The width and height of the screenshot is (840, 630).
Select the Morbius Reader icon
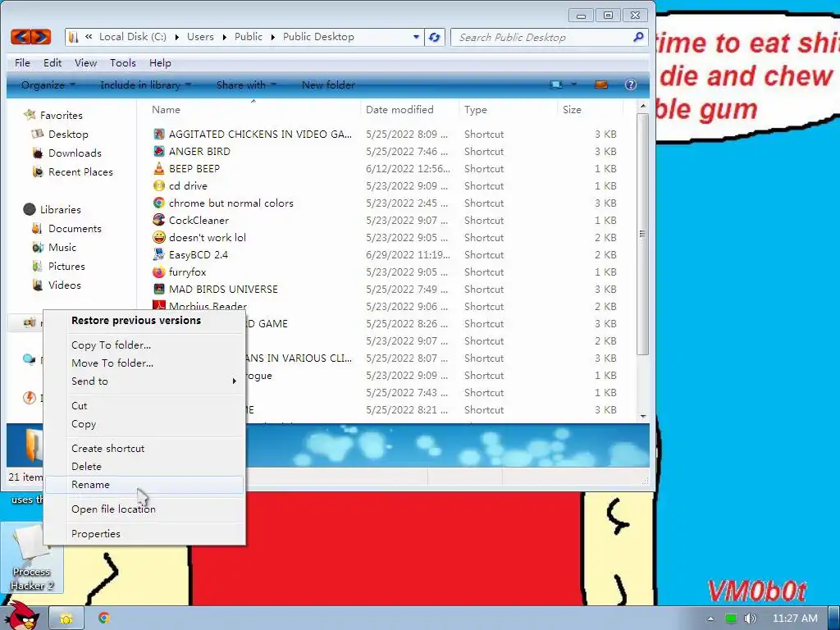[158, 305]
